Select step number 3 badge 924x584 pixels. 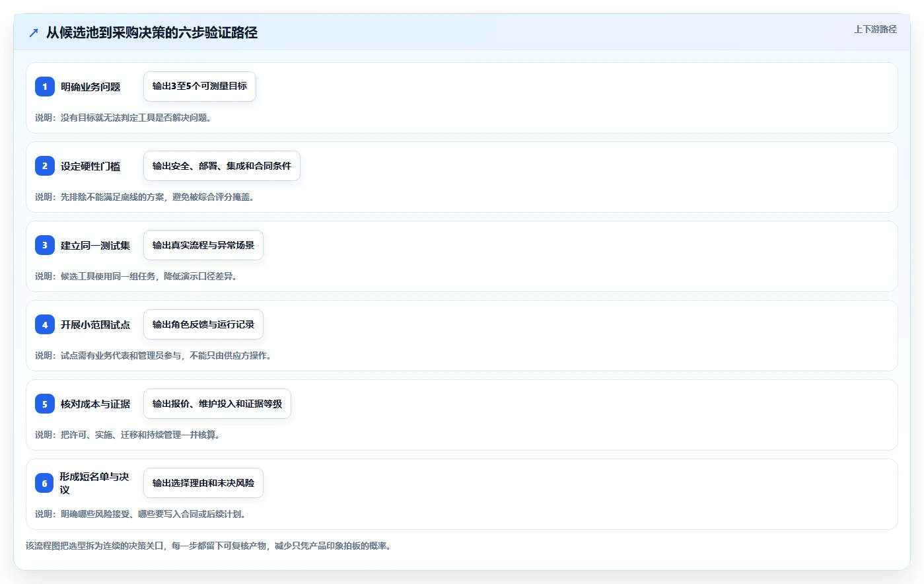click(x=45, y=245)
